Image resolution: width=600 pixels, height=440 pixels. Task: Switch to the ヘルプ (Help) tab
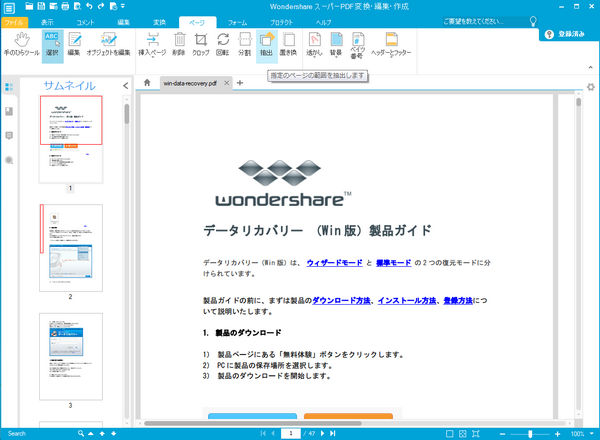point(323,23)
